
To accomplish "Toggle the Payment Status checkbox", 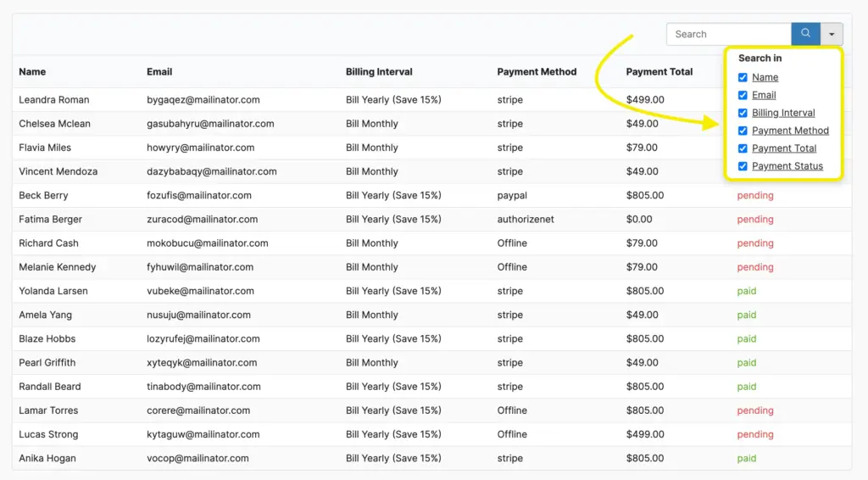I will [743, 166].
